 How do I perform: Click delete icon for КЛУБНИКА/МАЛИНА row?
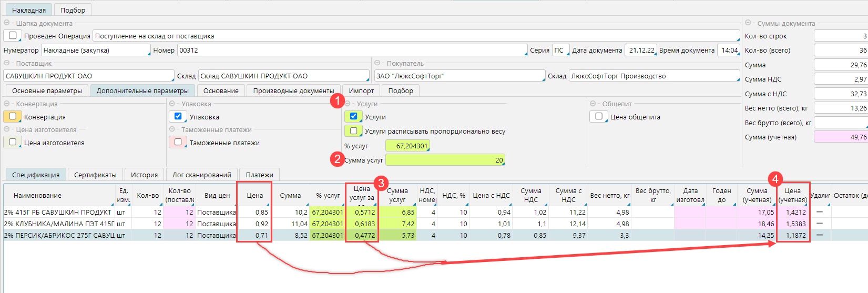[x=819, y=224]
